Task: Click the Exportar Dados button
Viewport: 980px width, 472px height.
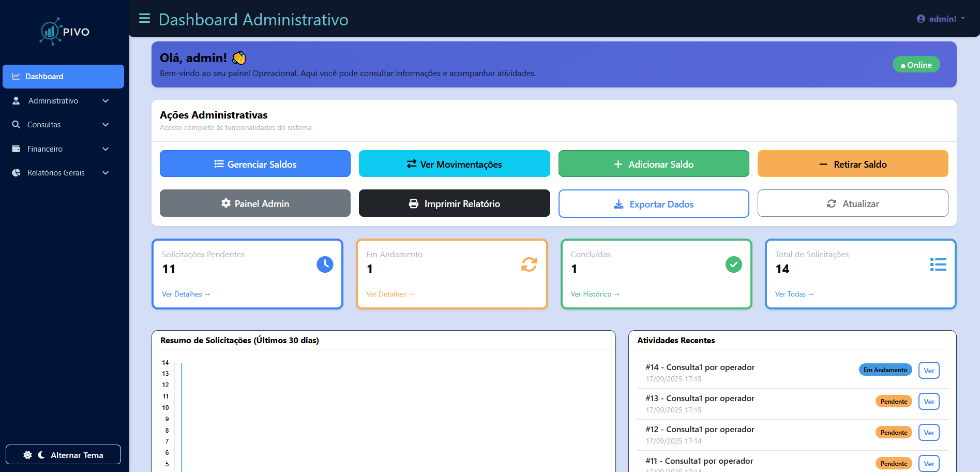Action: click(x=653, y=204)
